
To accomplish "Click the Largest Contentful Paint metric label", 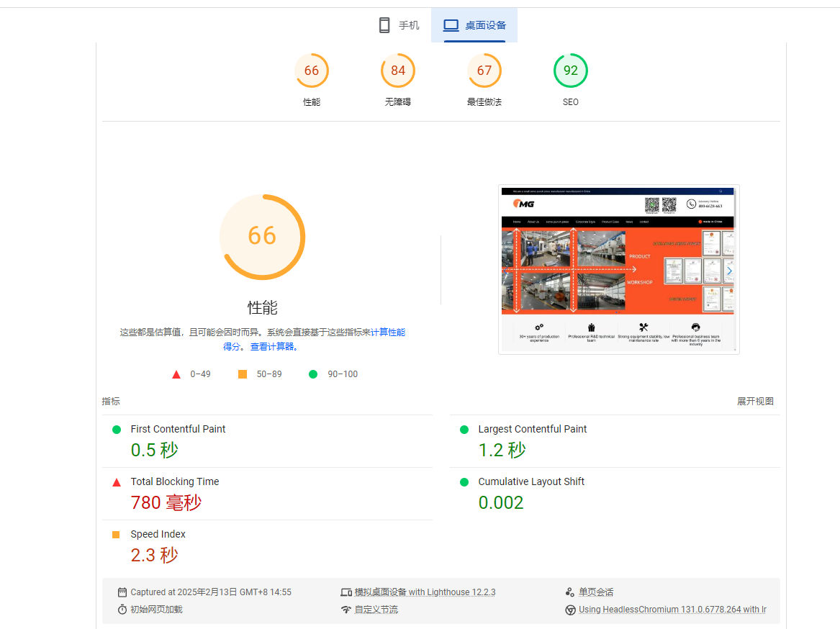I will (x=533, y=429).
